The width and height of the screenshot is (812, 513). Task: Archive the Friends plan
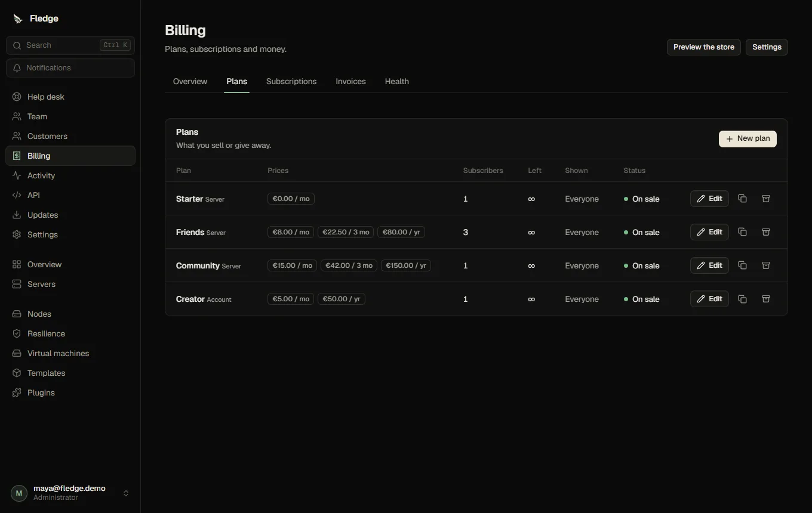(x=766, y=232)
